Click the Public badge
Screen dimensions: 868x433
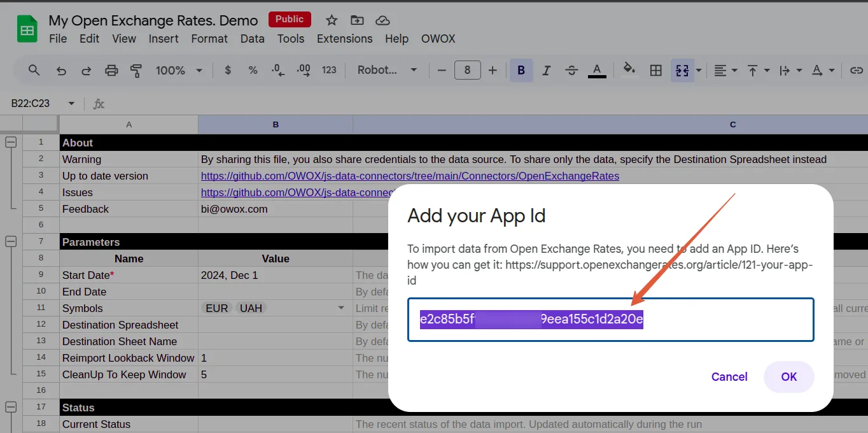[x=290, y=19]
